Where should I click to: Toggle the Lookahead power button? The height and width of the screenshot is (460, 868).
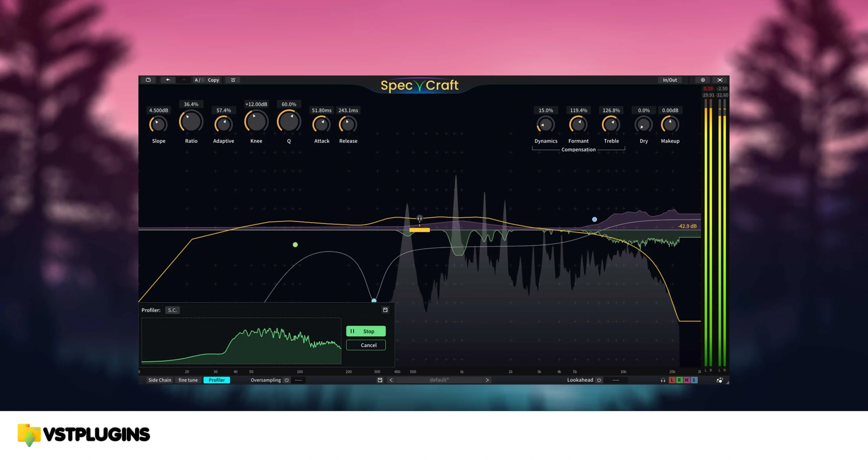[599, 380]
